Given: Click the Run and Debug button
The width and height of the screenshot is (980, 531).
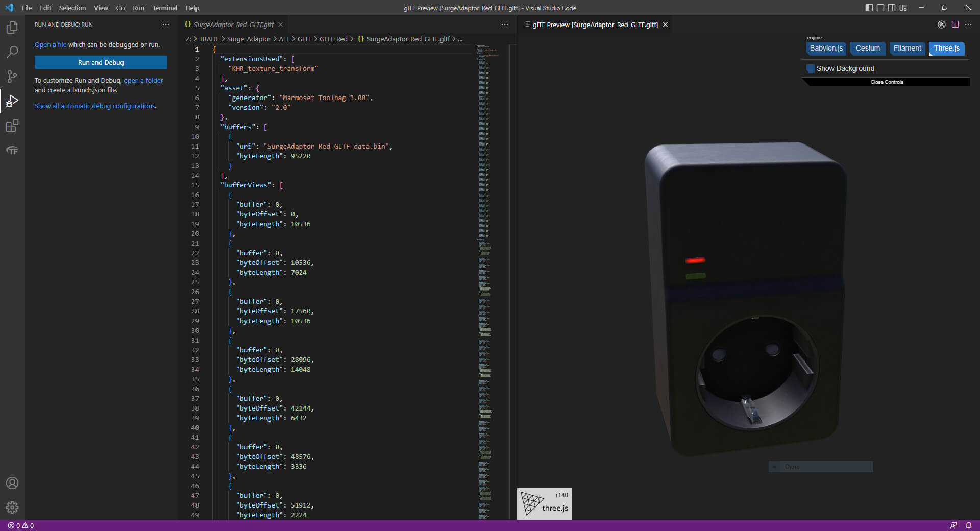Looking at the screenshot, I should click(101, 62).
